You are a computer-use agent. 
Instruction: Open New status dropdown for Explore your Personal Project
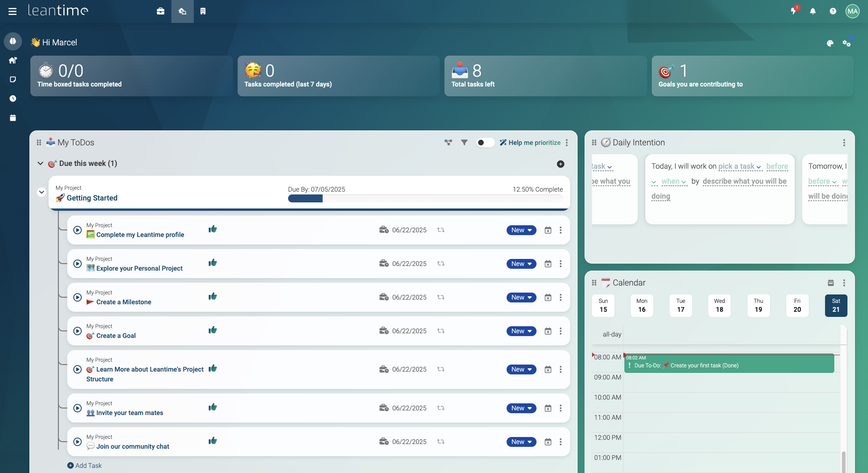521,264
